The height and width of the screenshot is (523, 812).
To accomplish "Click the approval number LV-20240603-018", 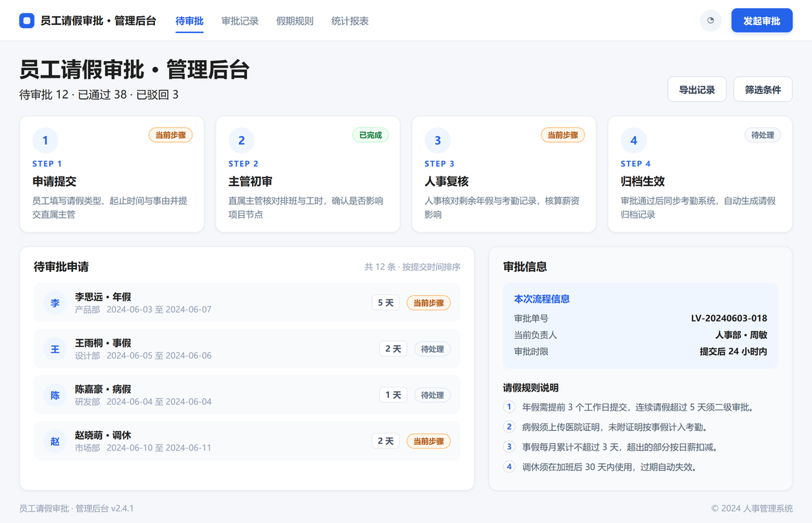I will [x=729, y=318].
